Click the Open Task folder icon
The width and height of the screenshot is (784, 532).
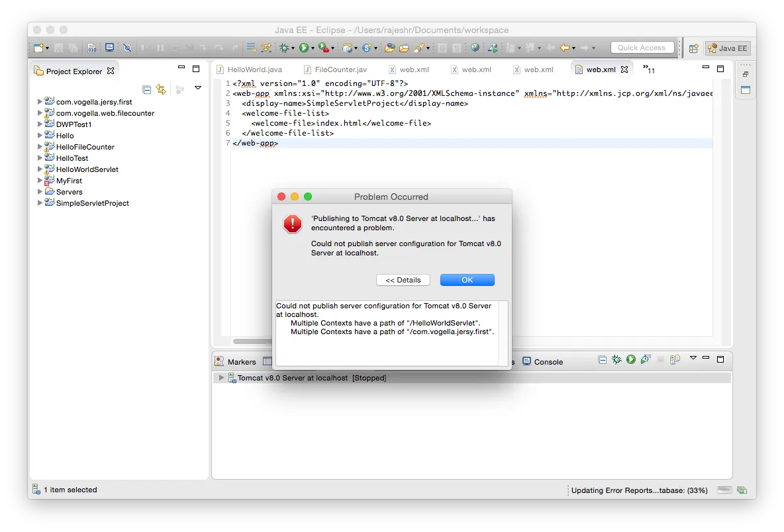click(404, 48)
